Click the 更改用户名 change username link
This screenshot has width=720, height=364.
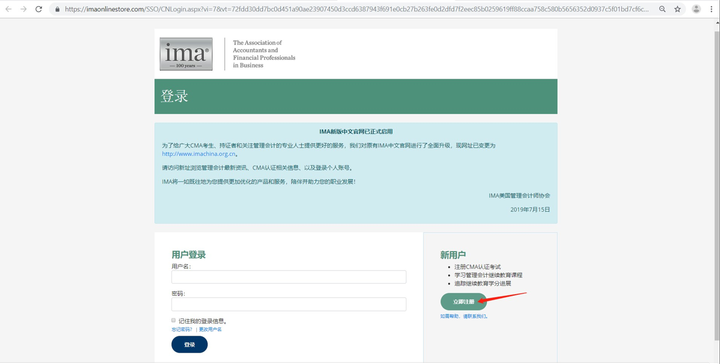click(x=210, y=330)
